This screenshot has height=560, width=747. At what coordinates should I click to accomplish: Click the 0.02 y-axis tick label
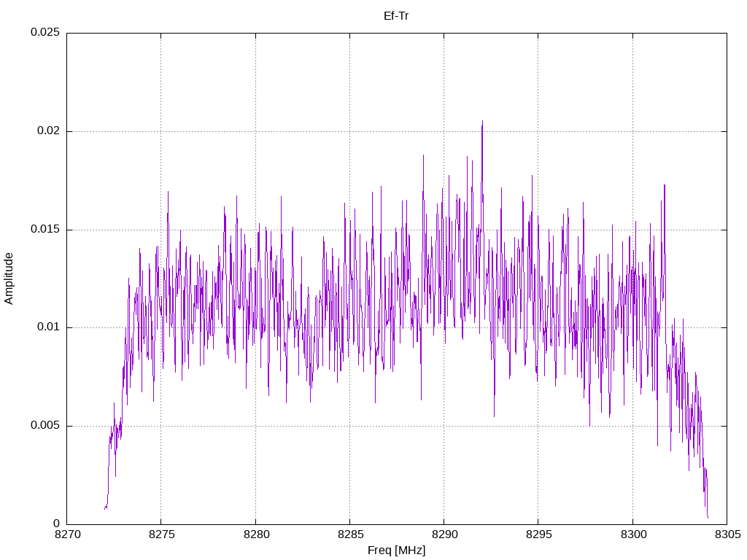point(49,131)
